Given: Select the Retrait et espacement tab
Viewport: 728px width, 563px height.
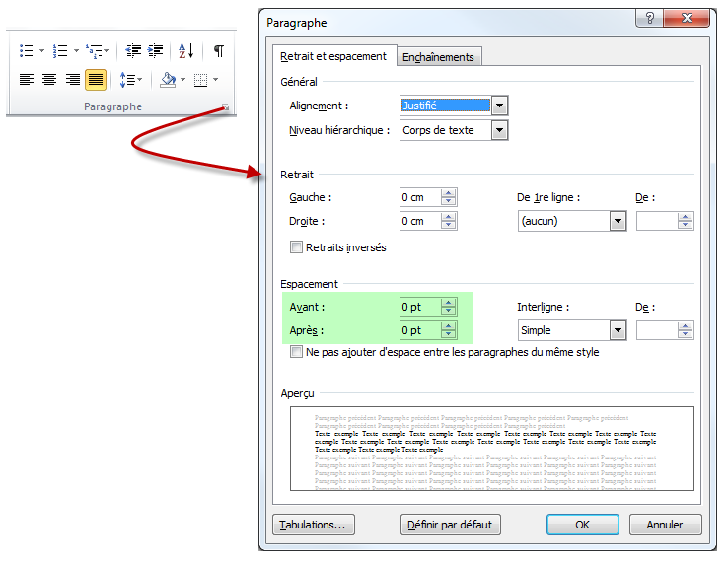Looking at the screenshot, I should (333, 56).
